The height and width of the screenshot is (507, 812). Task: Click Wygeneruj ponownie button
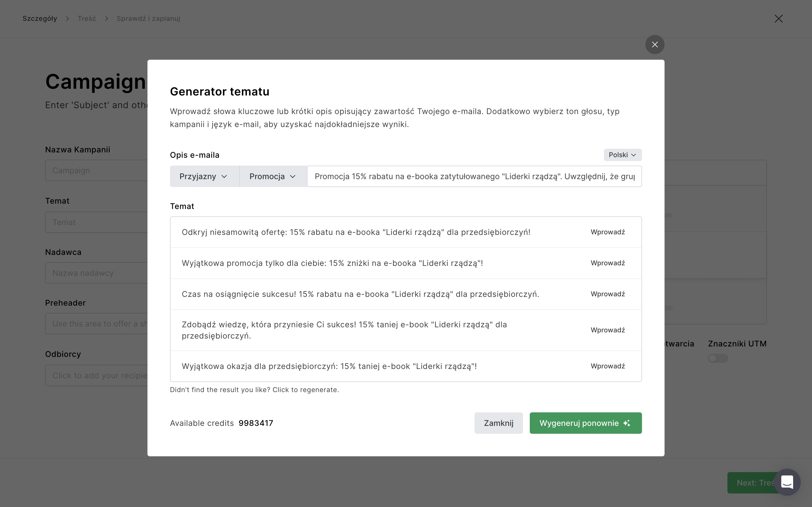pyautogui.click(x=579, y=423)
